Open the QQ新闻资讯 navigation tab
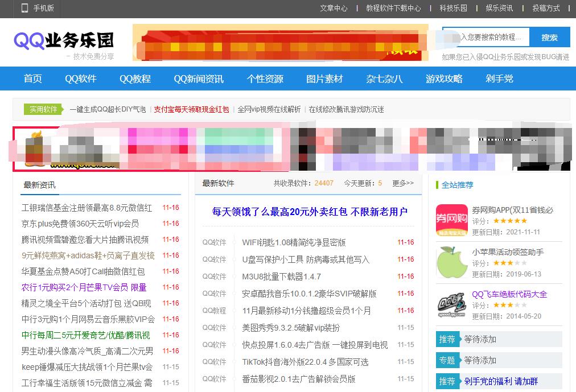The image size is (576, 392). [x=199, y=79]
